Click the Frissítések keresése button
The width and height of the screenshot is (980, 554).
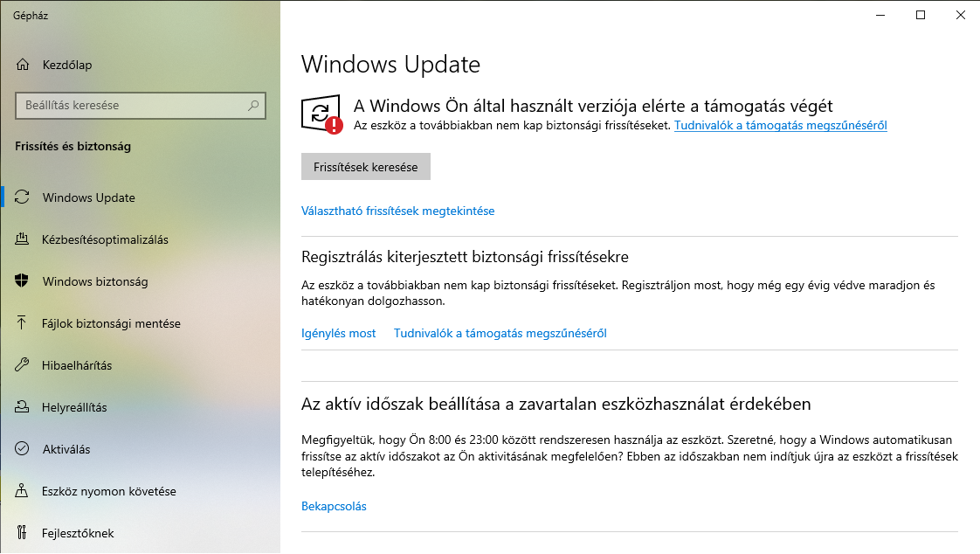point(366,167)
